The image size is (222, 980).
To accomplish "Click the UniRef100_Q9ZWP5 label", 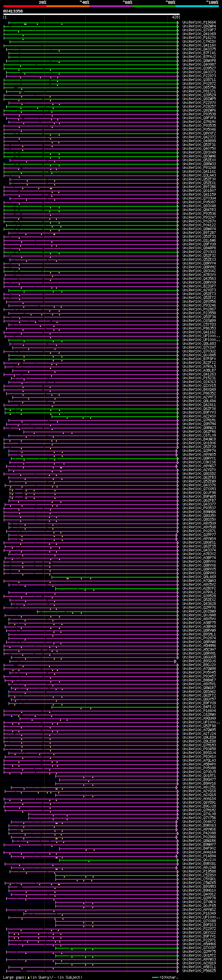I will point(199,99).
